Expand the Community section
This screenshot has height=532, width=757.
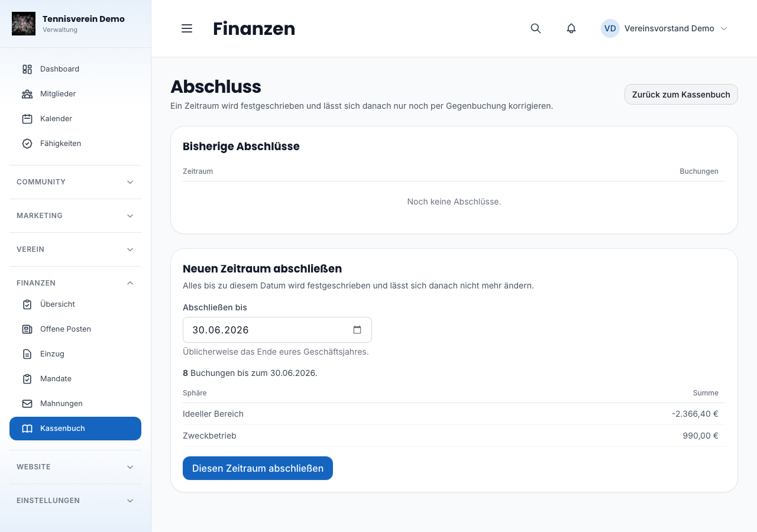coord(75,182)
